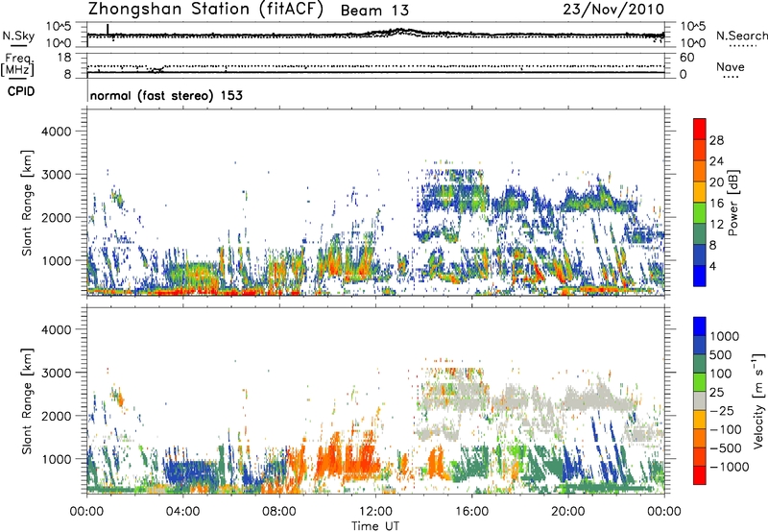The width and height of the screenshot is (768, 532).
Task: Click the "08:00" time tick label
Action: pyautogui.click(x=279, y=512)
